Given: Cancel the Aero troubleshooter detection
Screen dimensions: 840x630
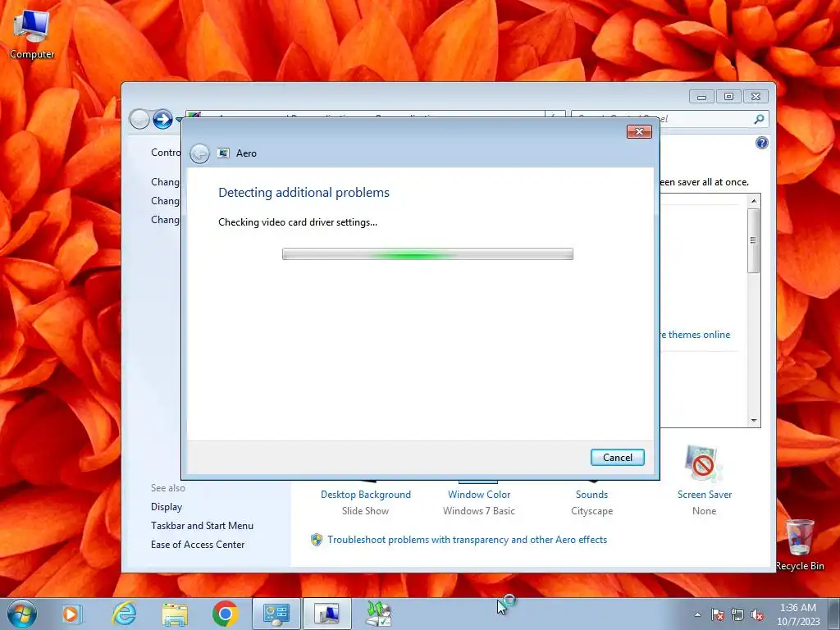Looking at the screenshot, I should (617, 457).
